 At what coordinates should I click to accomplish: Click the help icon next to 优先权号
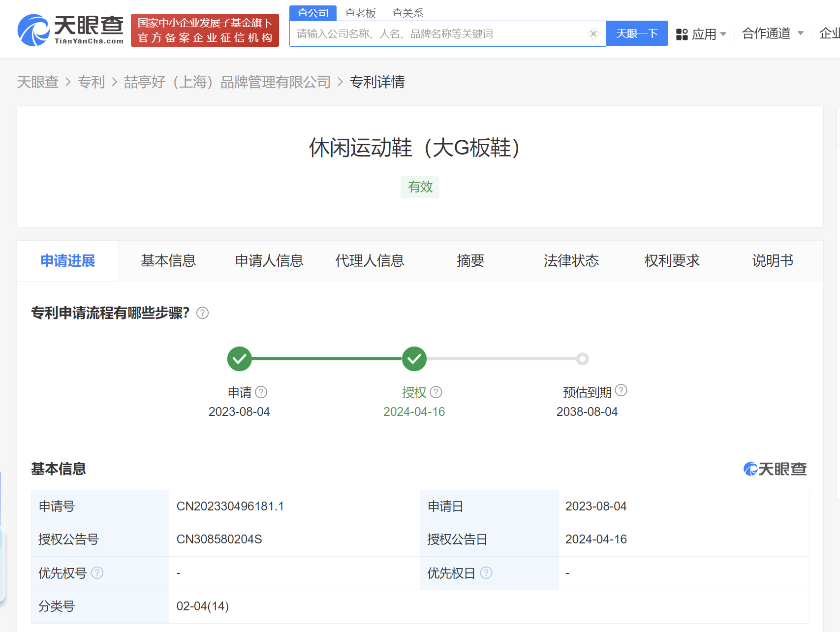(x=97, y=573)
